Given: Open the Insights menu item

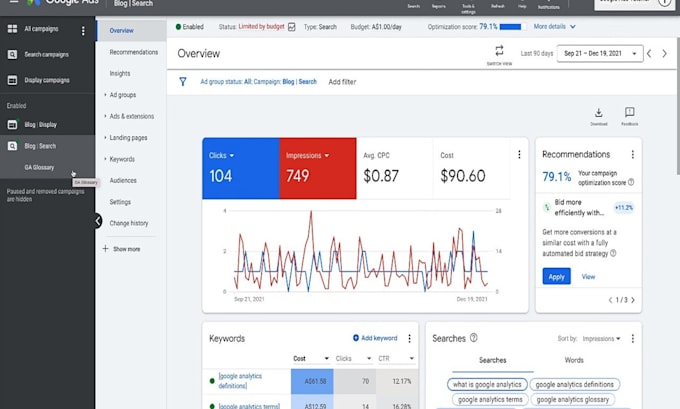Looking at the screenshot, I should pos(120,73).
